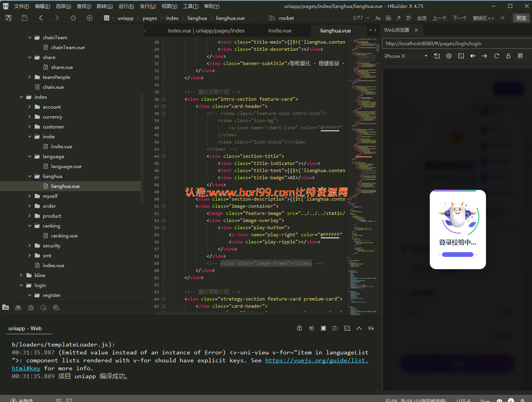Open the 发行(U) menu
This screenshot has width=532, height=402.
pyautogui.click(x=148, y=6)
